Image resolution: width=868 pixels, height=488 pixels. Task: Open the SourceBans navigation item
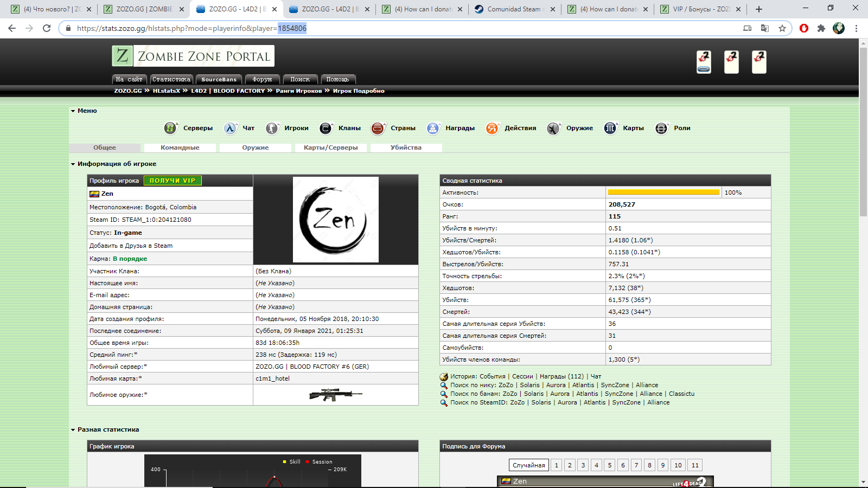click(x=219, y=79)
